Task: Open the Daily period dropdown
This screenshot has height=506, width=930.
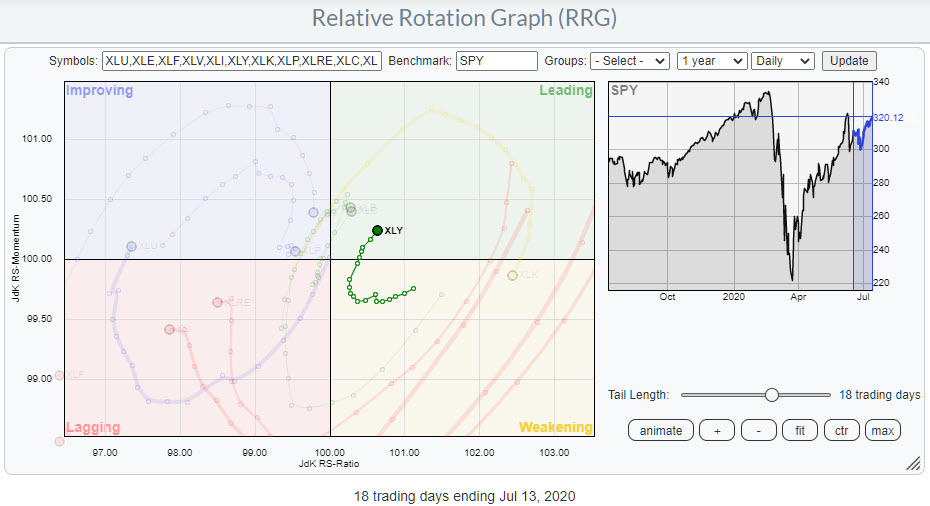Action: tap(783, 61)
